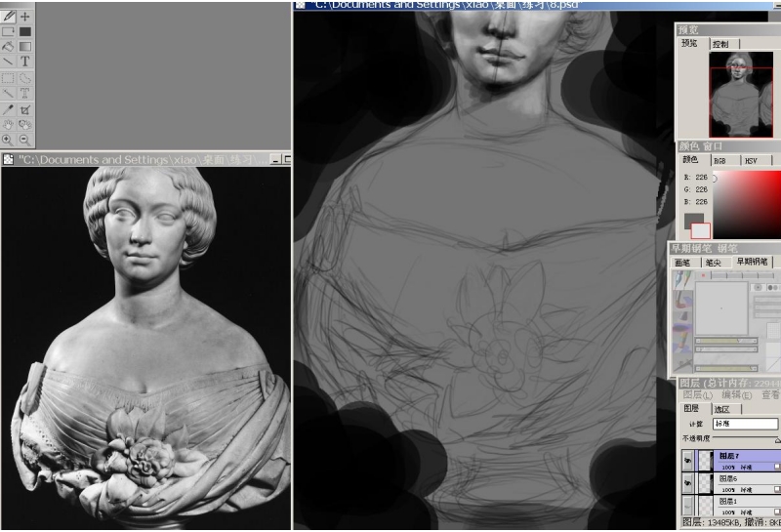781x532 pixels.
Task: Click the zoom out magnifier tool
Action: click(25, 140)
